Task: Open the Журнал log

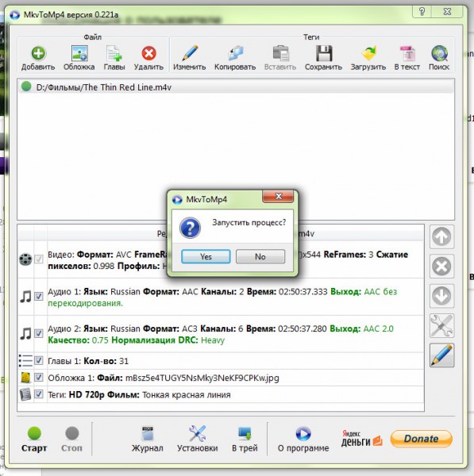Action: [148, 439]
